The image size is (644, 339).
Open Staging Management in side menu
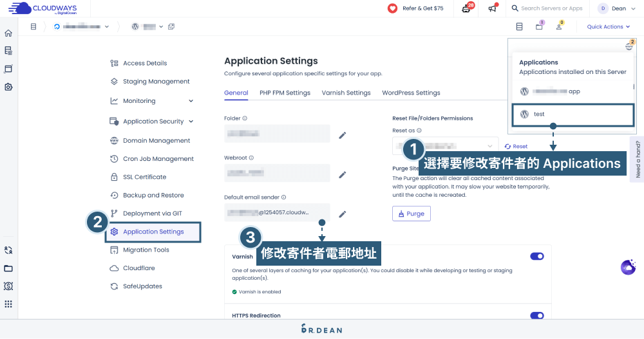156,81
